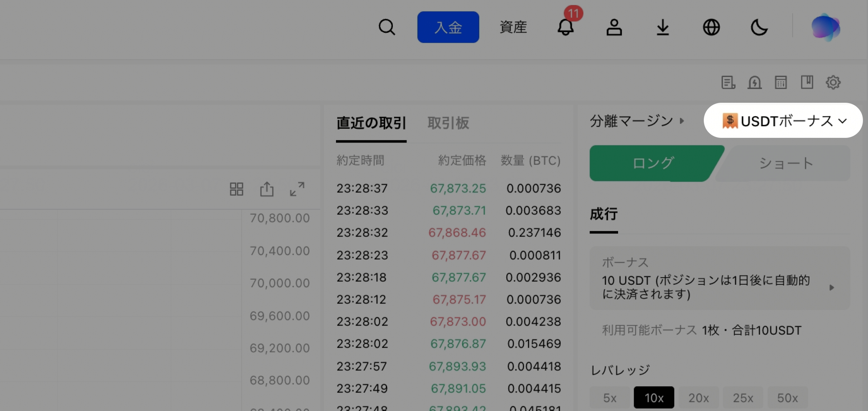Toggle dark mode moon icon

[759, 27]
